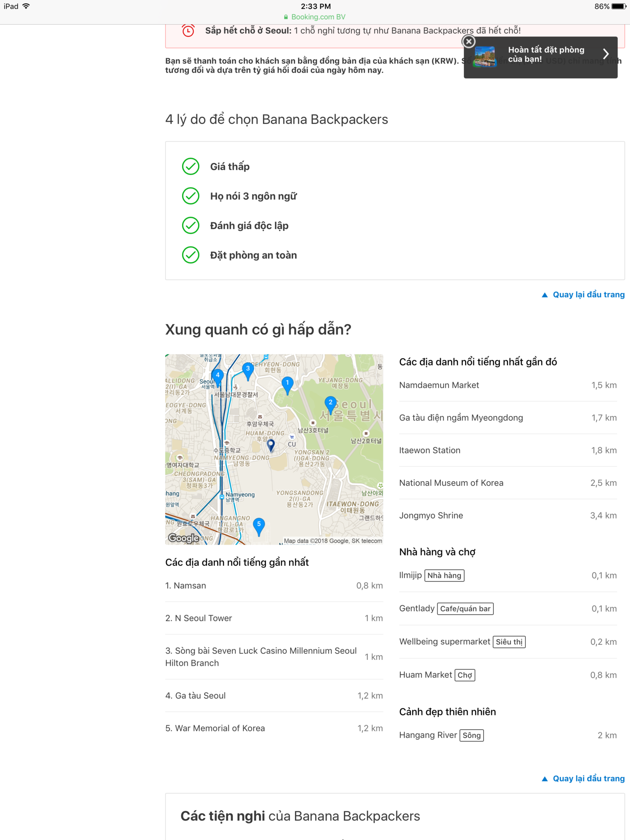Select 'Namdaemun Market' in nearby landmarks
The image size is (630, 840).
508,385
